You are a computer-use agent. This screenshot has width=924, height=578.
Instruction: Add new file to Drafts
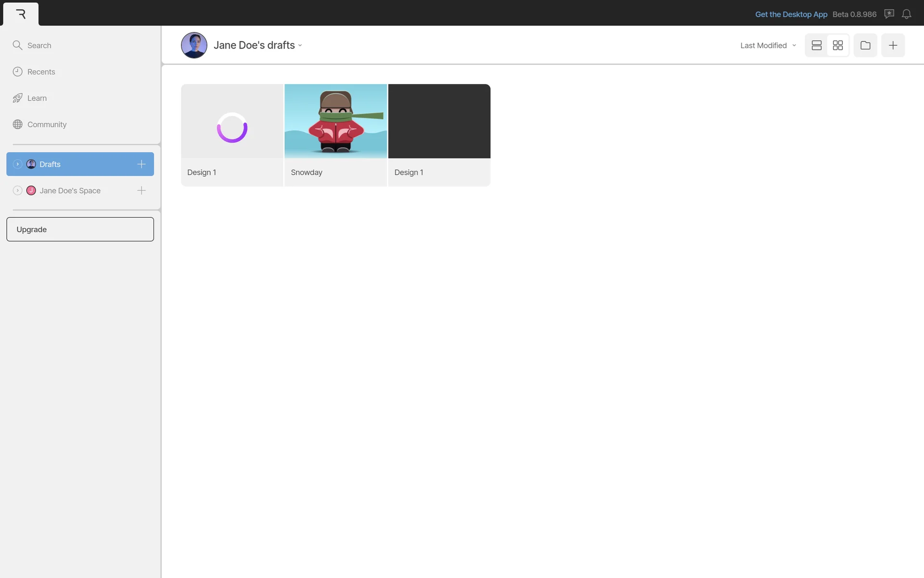[x=141, y=164]
